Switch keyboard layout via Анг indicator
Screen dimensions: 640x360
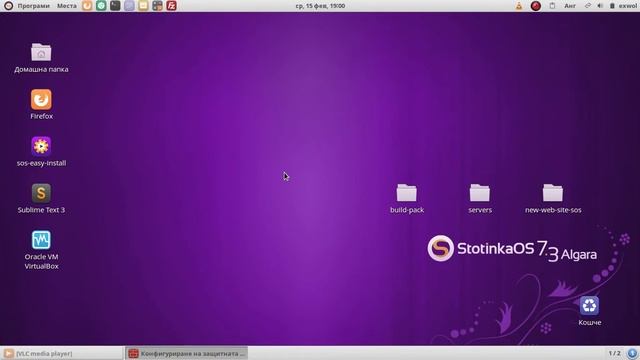pyautogui.click(x=570, y=6)
